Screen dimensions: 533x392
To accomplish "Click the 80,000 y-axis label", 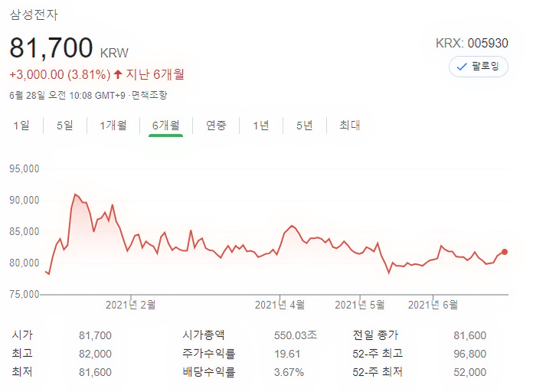I will click(x=25, y=263).
